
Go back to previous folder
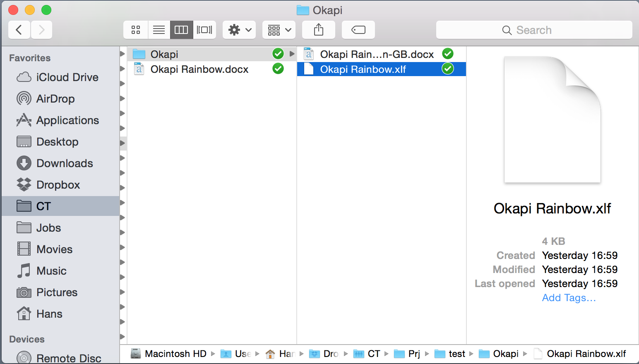(19, 30)
